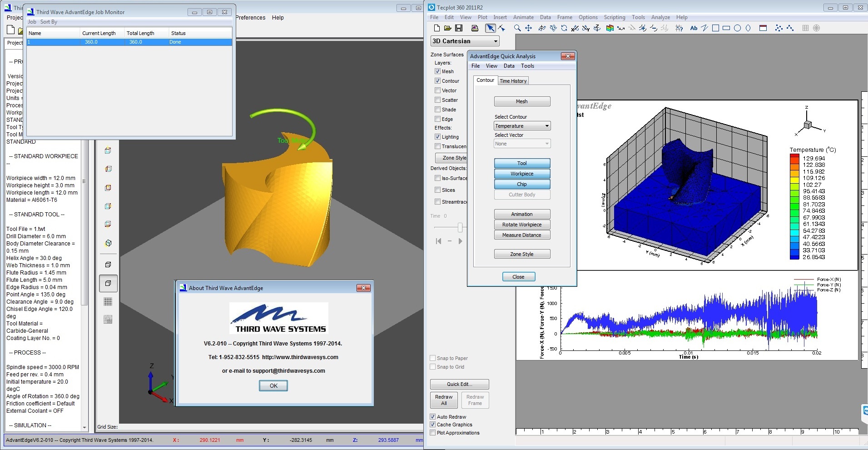868x450 pixels.
Task: Open the Tools menu in Quick Analysis dialog
Action: [x=527, y=66]
